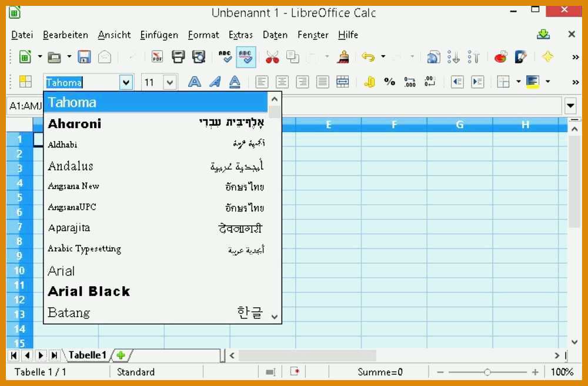The height and width of the screenshot is (386, 588).
Task: Toggle italic formatting
Action: tap(215, 82)
